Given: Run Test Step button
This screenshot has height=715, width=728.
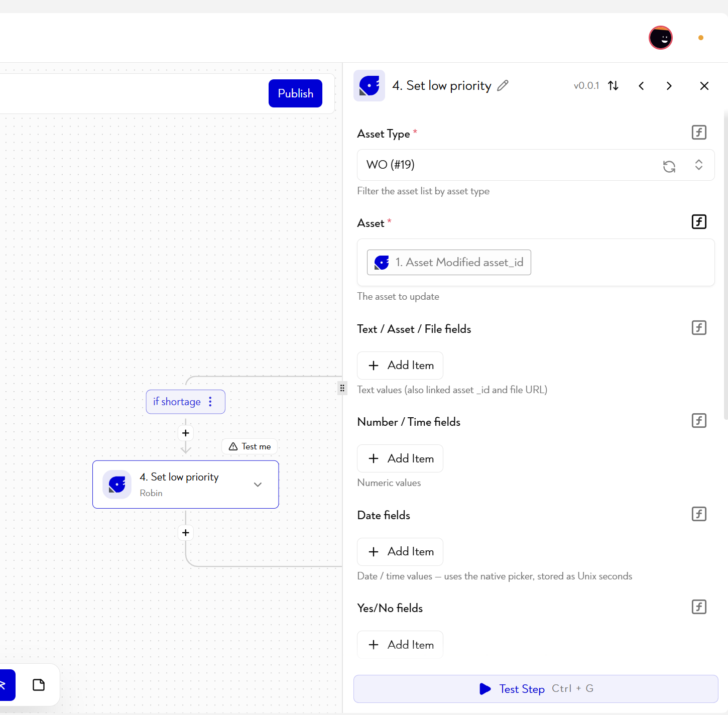Looking at the screenshot, I should pos(536,689).
